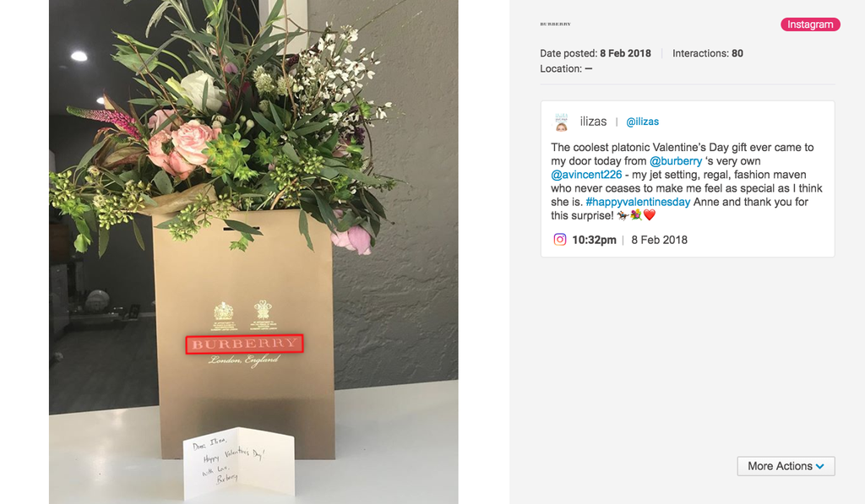865x504 pixels.
Task: Open the More Actions dropdown
Action: click(x=786, y=466)
